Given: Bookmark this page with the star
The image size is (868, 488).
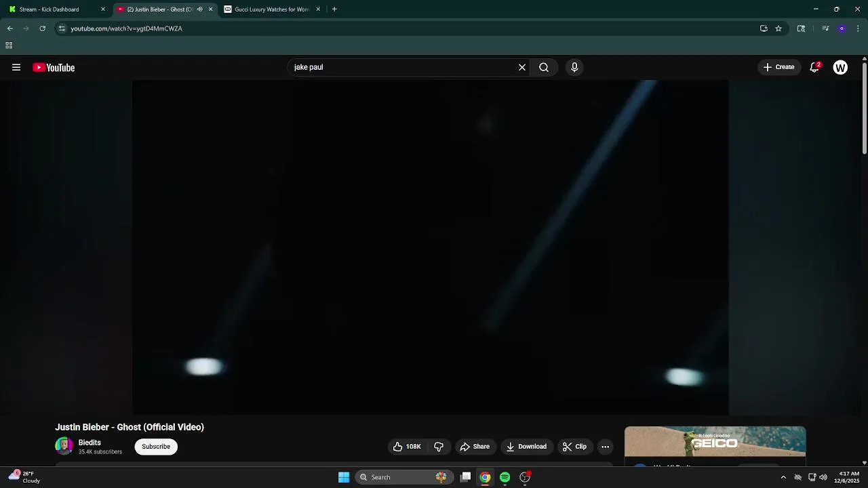Looking at the screenshot, I should pyautogui.click(x=778, y=28).
